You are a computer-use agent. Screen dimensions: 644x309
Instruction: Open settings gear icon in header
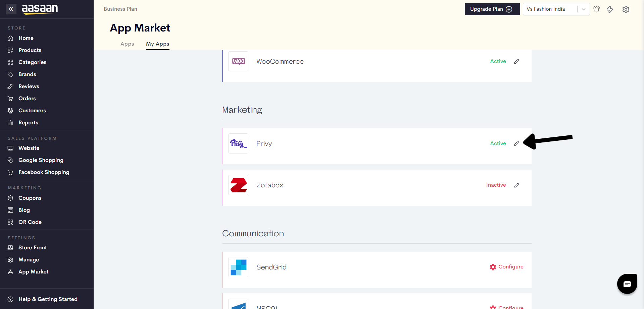click(626, 9)
